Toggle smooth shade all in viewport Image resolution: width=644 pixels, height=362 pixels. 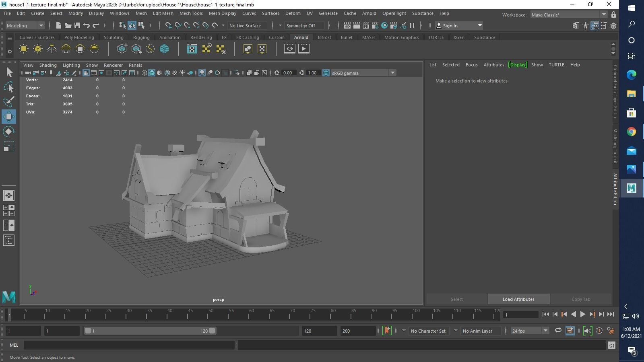152,73
